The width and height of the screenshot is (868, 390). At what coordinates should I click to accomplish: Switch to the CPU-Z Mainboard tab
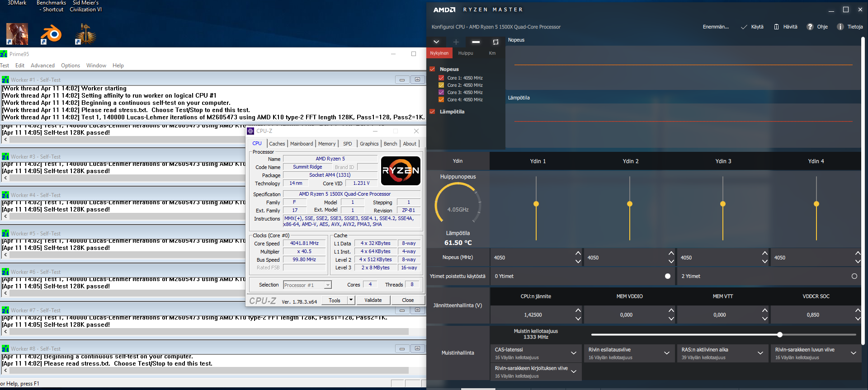302,144
